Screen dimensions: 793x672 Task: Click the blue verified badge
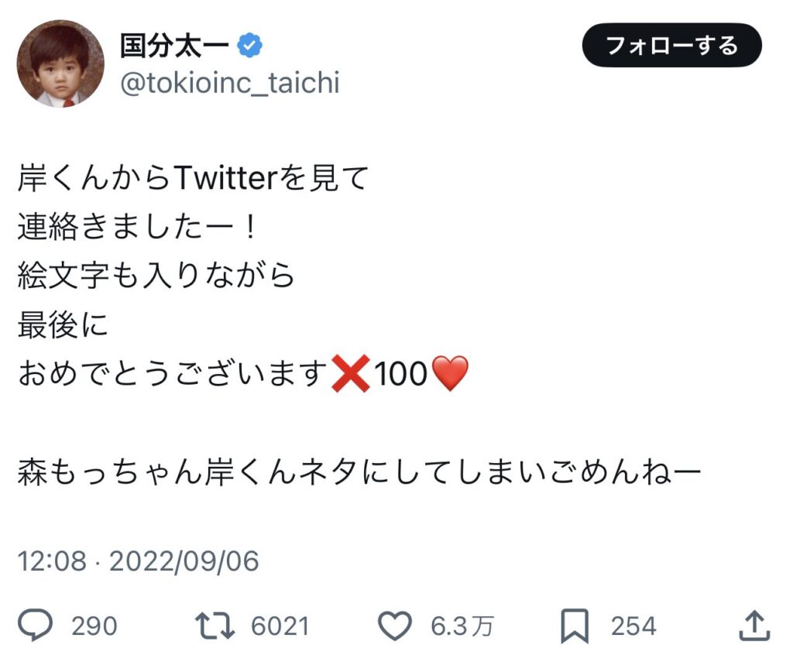(x=249, y=46)
